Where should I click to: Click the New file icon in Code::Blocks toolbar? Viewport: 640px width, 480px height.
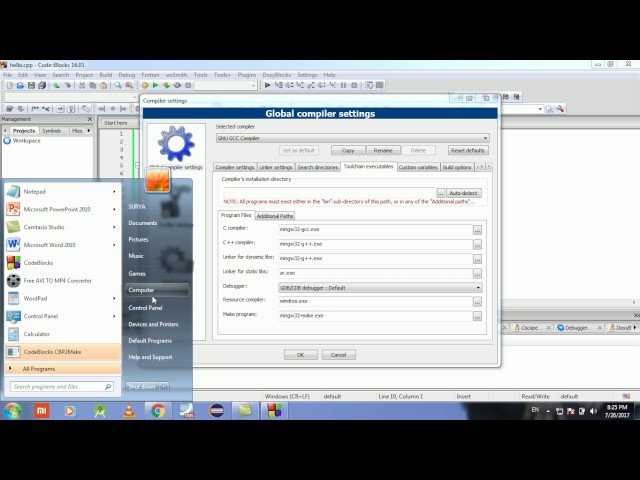tap(9, 85)
